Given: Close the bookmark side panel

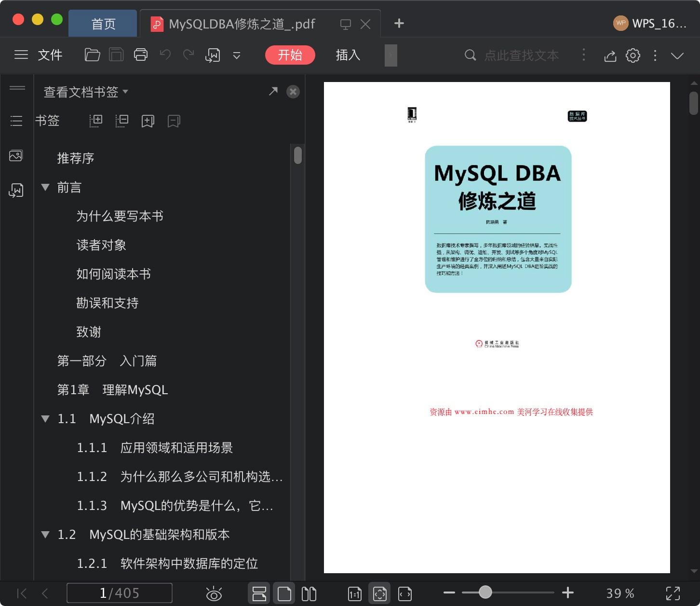Looking at the screenshot, I should [293, 92].
